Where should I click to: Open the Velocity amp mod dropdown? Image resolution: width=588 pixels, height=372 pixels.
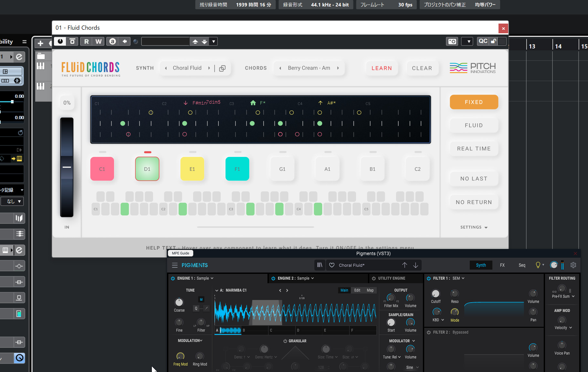pyautogui.click(x=563, y=328)
